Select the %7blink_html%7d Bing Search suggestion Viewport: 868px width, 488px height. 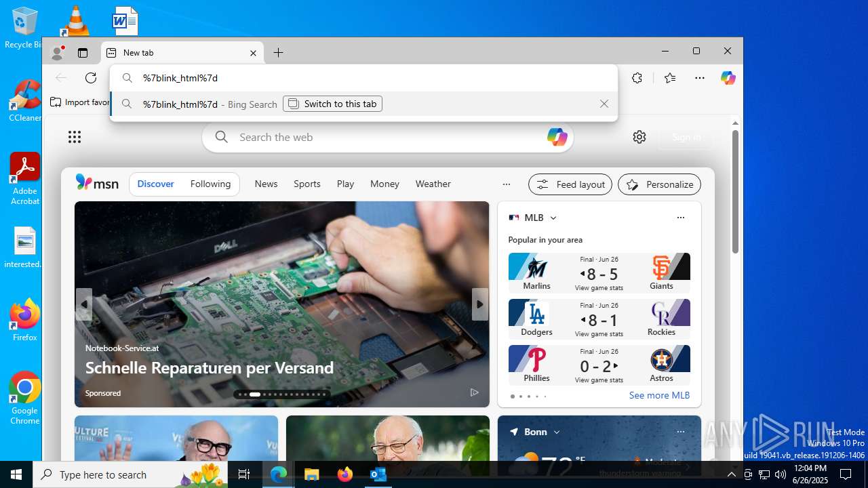tap(363, 104)
